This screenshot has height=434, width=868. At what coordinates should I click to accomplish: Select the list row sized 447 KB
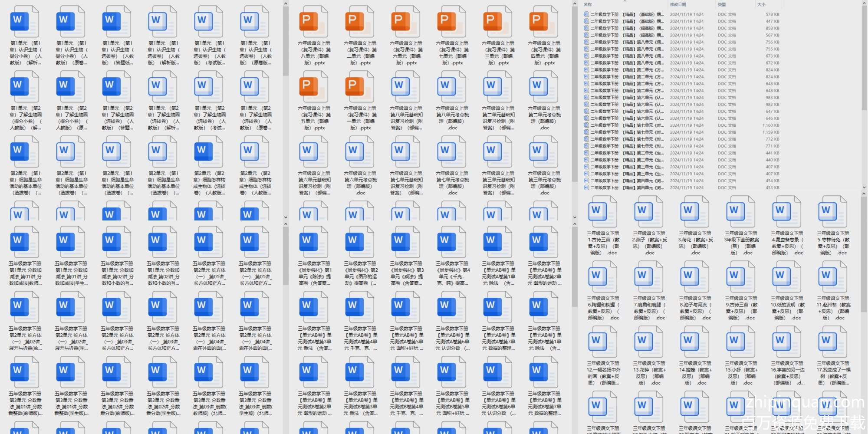[x=681, y=21]
